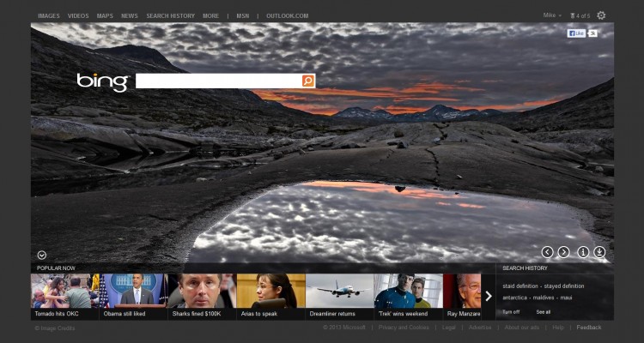Image resolution: width=644 pixels, height=343 pixels.
Task: Open the Images menu item
Action: (49, 15)
